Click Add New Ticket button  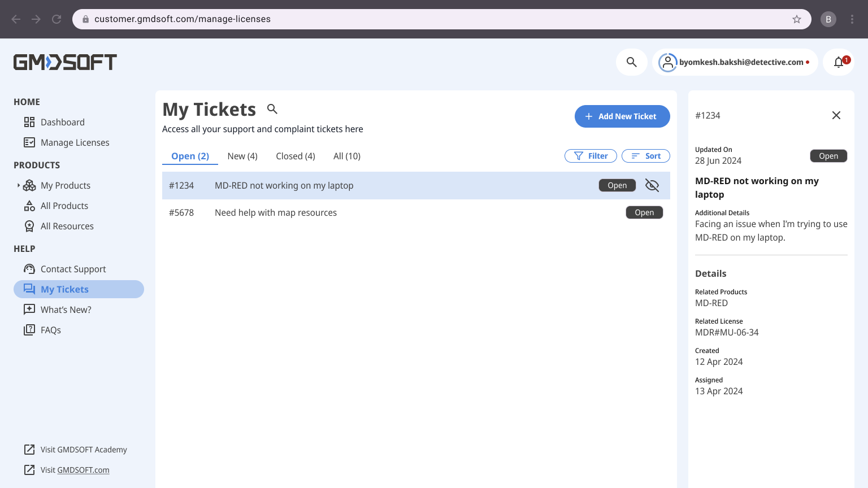tap(622, 116)
